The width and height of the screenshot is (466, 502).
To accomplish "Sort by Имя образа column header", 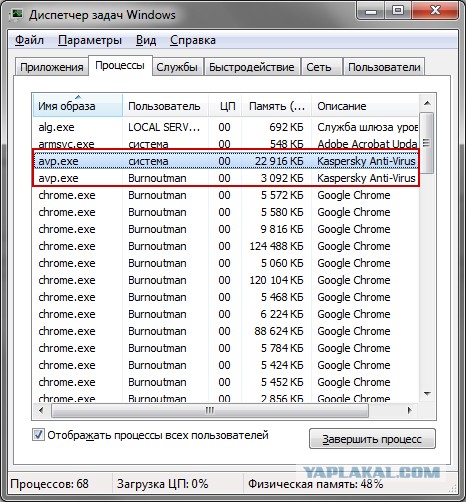I will click(x=78, y=106).
